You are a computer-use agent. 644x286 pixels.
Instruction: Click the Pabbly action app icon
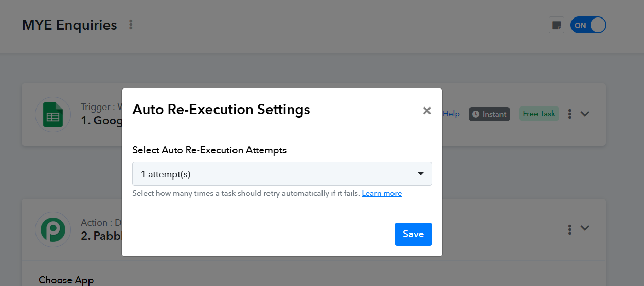[x=52, y=229]
